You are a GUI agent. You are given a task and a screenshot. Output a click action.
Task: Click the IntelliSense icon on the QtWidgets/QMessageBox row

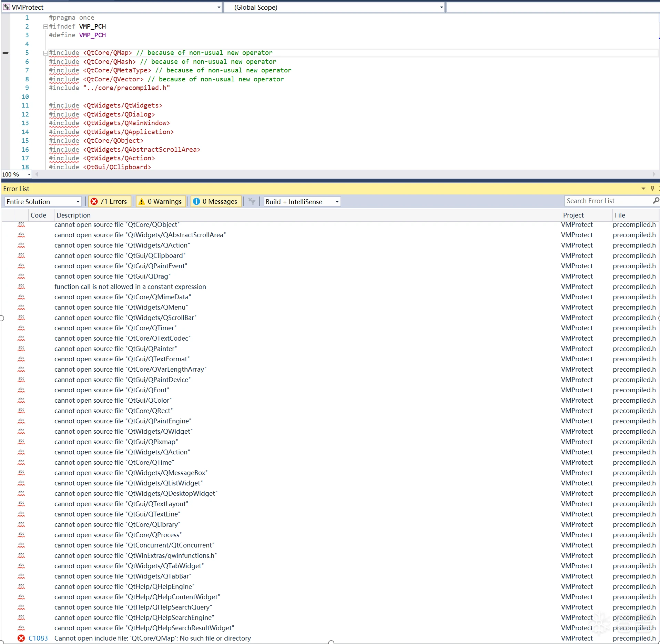[21, 473]
